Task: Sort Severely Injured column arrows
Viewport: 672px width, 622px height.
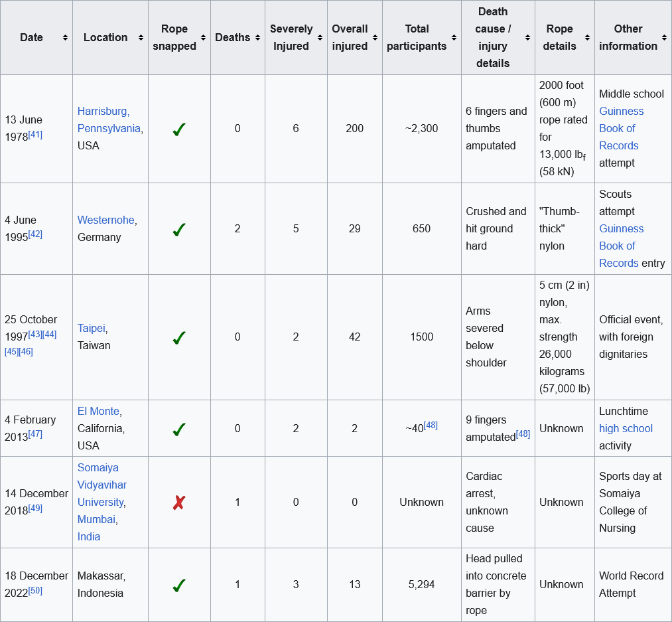Action: click(x=320, y=38)
